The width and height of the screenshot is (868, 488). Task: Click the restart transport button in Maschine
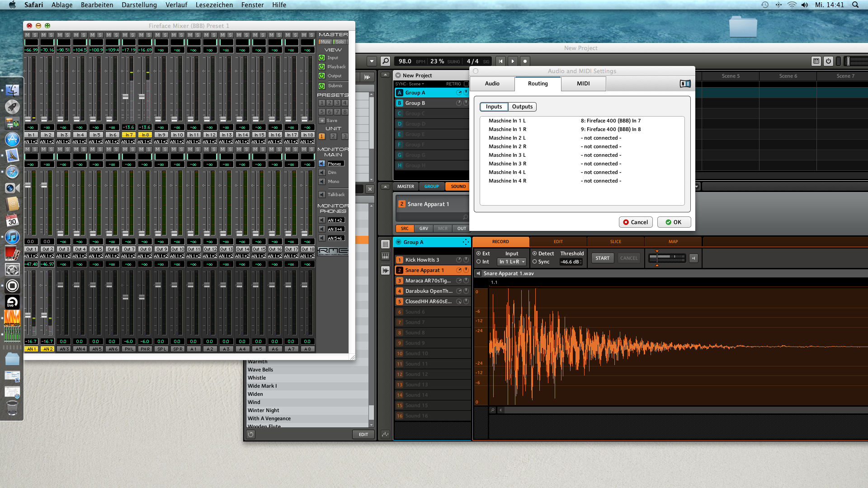[500, 61]
